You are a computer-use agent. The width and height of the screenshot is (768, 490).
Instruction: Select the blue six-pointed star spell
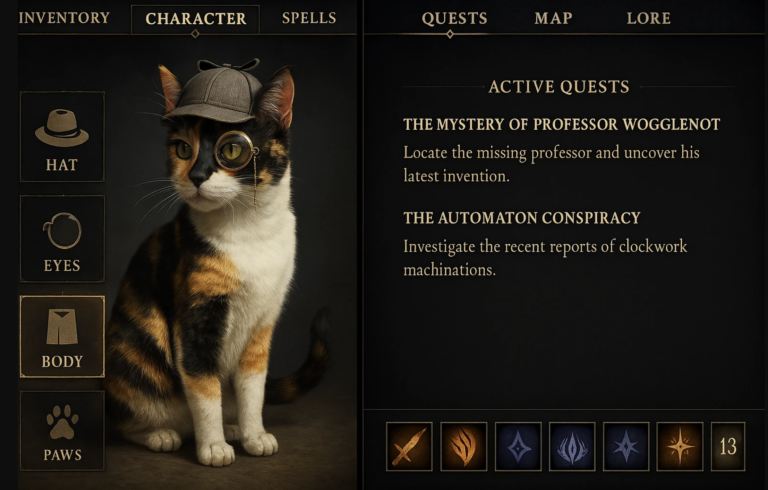click(x=626, y=446)
